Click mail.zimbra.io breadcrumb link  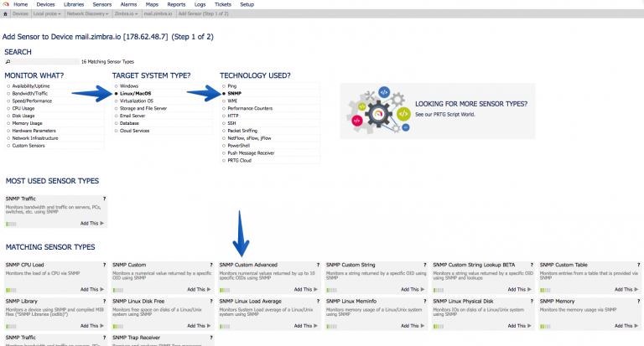pos(158,13)
